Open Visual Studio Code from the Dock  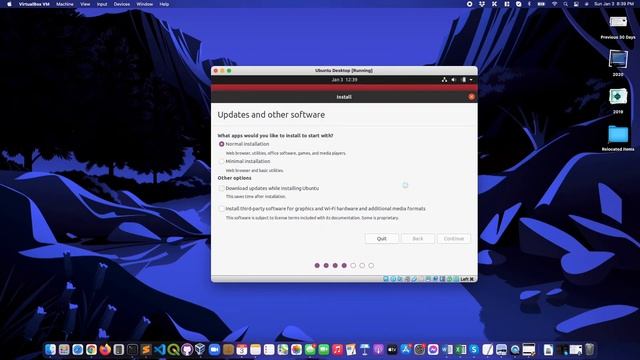point(160,349)
